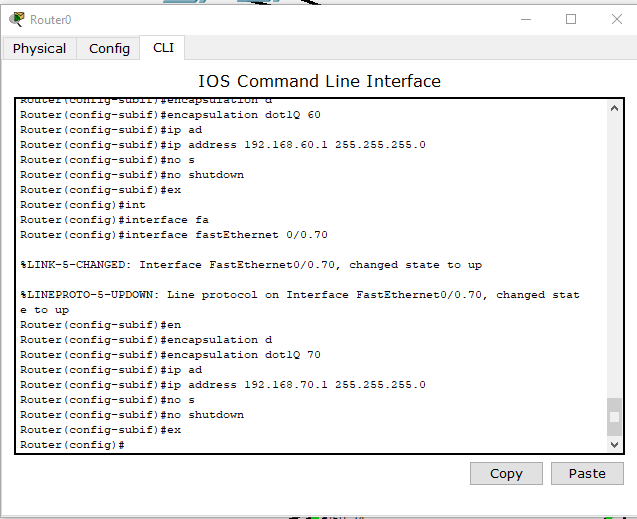The height and width of the screenshot is (519, 637).
Task: Click the empty scrollbar track above the thumb
Action: click(x=614, y=256)
